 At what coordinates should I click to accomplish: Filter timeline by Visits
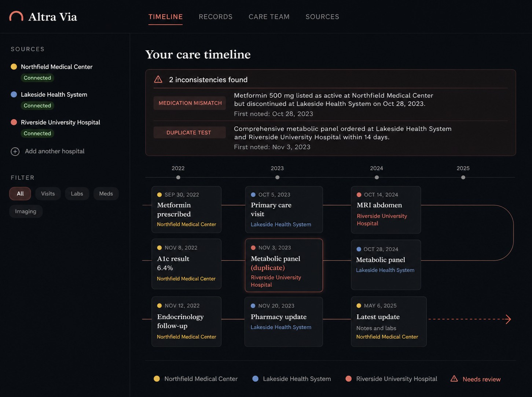click(x=48, y=193)
